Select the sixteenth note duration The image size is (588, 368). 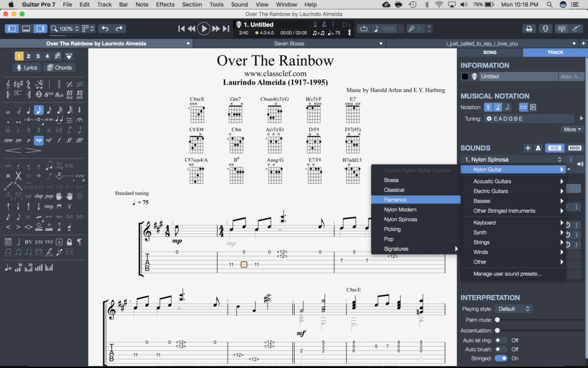click(49, 110)
